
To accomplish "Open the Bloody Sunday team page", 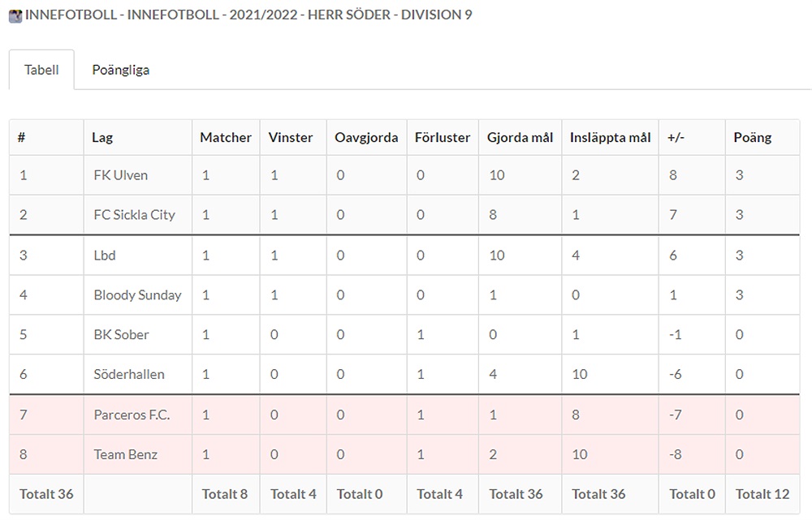I will click(x=137, y=294).
